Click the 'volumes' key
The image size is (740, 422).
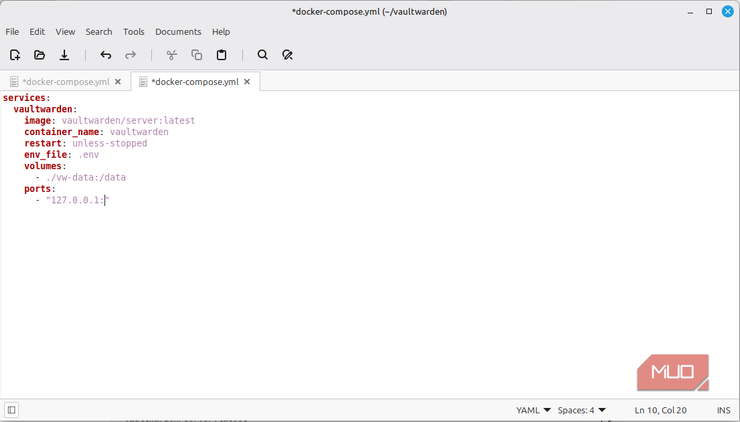click(x=42, y=166)
